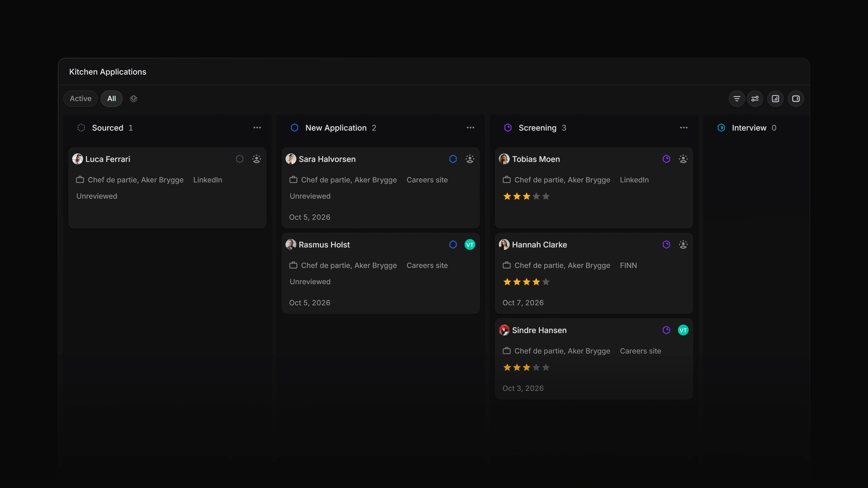This screenshot has height=488, width=868.
Task: Click FINN source on Hannah Clarke's card
Action: point(628,265)
